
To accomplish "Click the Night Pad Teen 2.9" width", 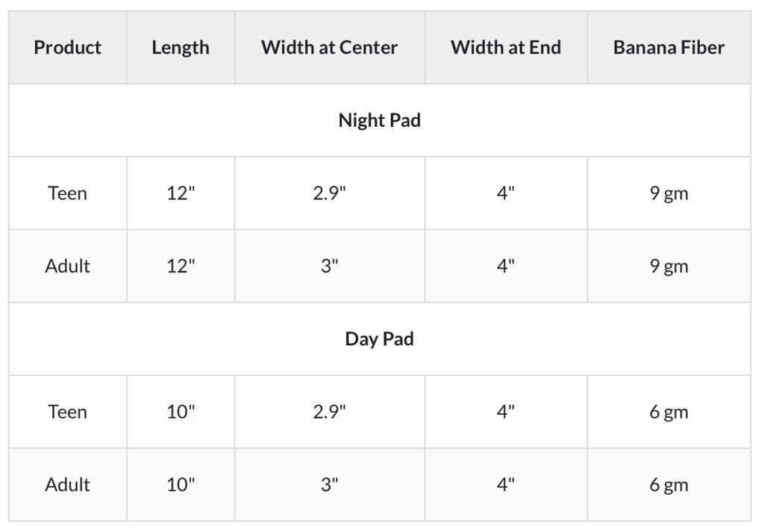I will point(329,193).
